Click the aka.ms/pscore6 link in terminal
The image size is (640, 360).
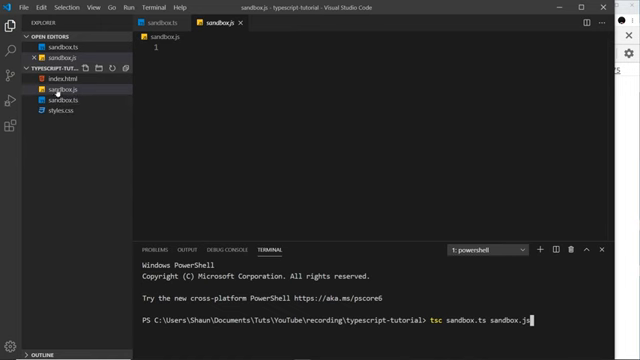[338, 298]
